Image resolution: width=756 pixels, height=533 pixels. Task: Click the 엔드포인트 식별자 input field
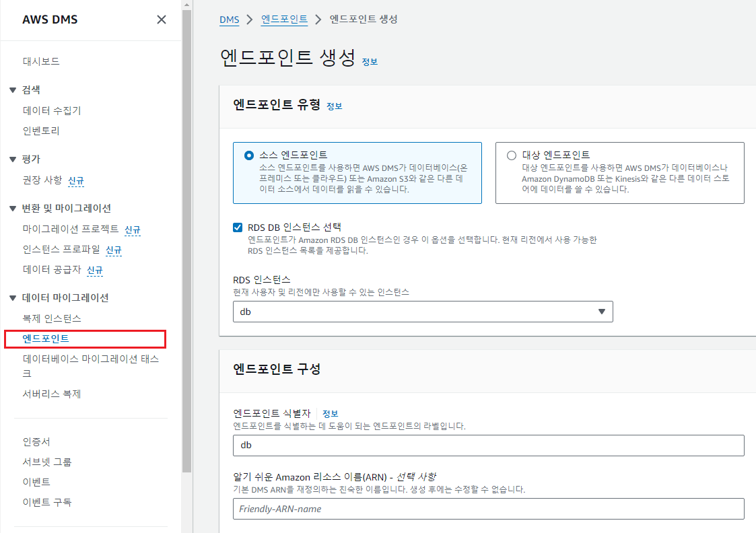click(489, 446)
